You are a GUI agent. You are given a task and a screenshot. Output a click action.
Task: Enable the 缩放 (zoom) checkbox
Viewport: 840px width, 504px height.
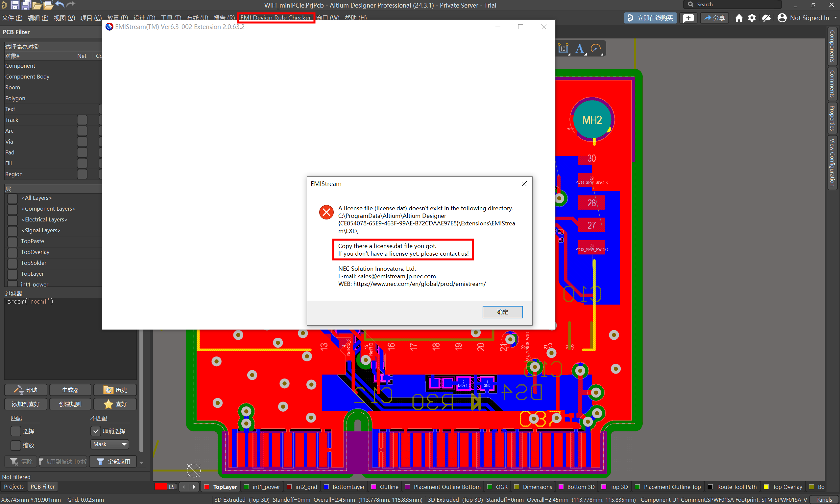tap(16, 445)
